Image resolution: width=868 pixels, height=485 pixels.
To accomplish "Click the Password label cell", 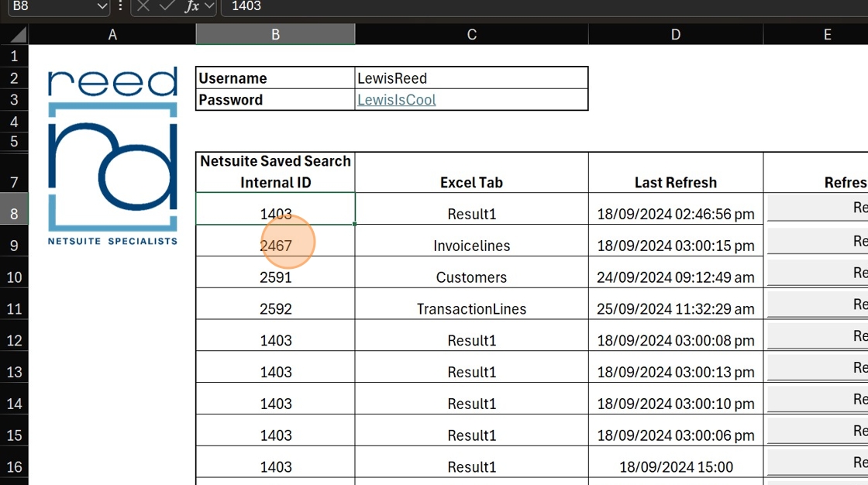I will point(275,100).
